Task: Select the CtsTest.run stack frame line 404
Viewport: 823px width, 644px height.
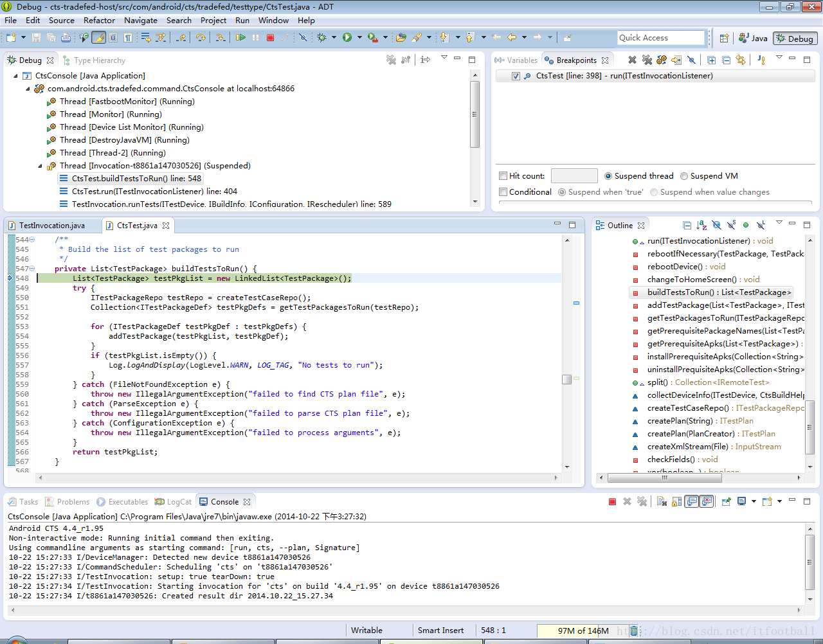Action: point(154,192)
